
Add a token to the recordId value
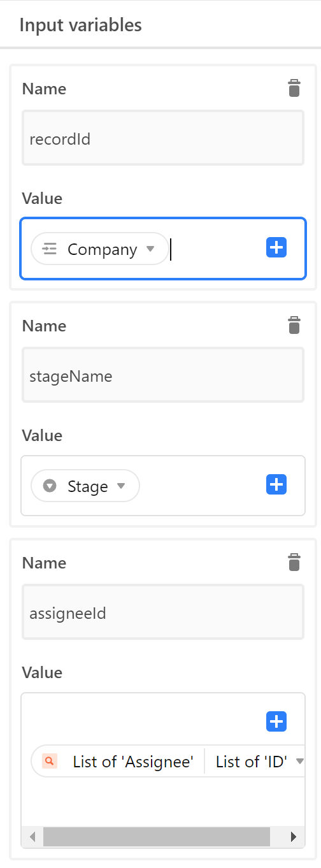tap(276, 248)
